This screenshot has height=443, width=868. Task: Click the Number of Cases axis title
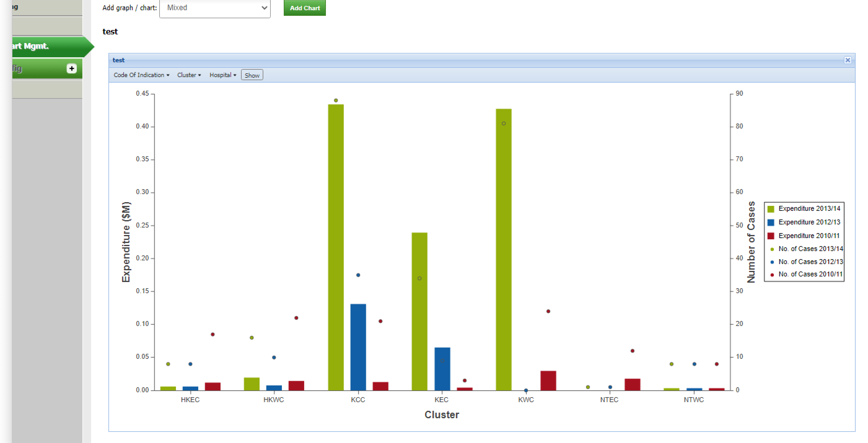point(751,242)
